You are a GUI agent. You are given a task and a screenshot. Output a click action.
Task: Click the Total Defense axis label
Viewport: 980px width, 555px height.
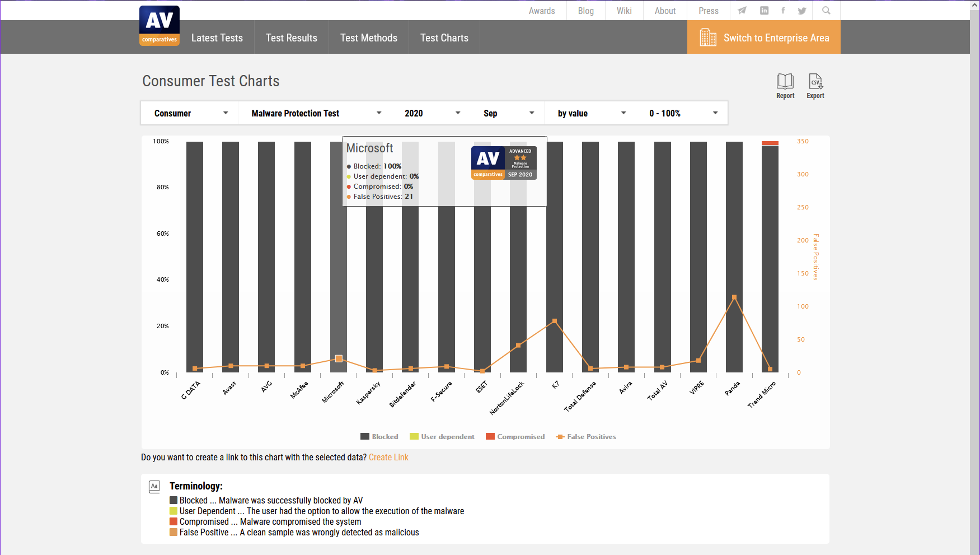click(580, 397)
